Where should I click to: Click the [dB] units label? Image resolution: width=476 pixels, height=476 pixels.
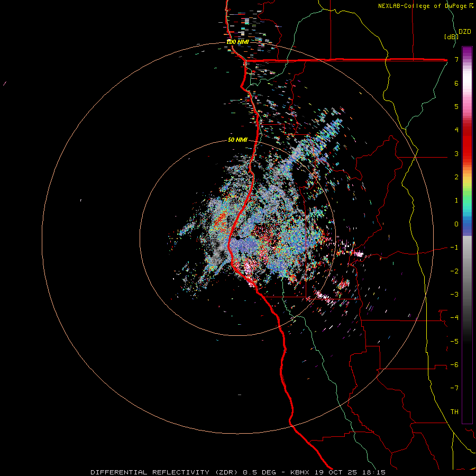click(x=451, y=36)
